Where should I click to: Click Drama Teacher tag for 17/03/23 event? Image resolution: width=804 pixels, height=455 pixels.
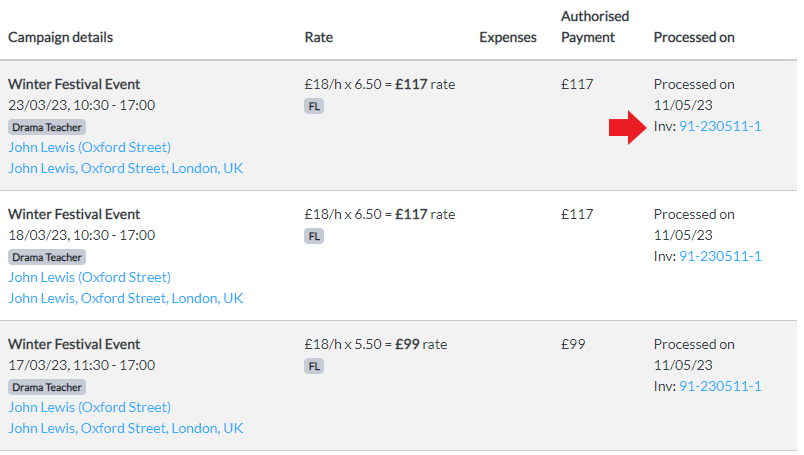(47, 387)
